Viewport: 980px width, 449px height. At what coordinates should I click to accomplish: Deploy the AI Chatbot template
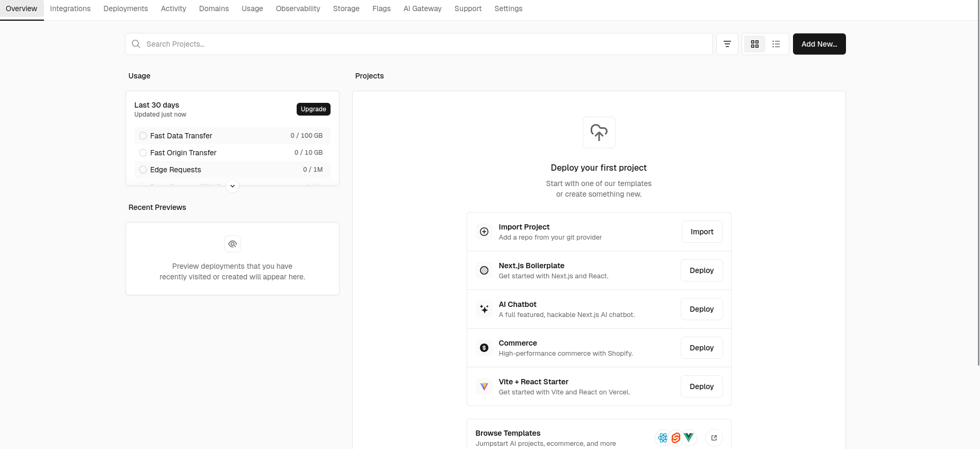pos(702,309)
